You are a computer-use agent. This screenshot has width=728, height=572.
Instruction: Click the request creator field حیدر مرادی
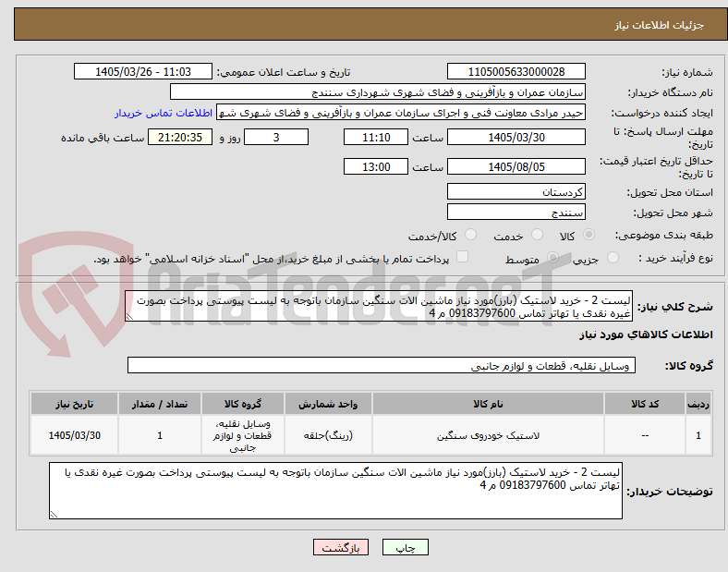(401, 113)
